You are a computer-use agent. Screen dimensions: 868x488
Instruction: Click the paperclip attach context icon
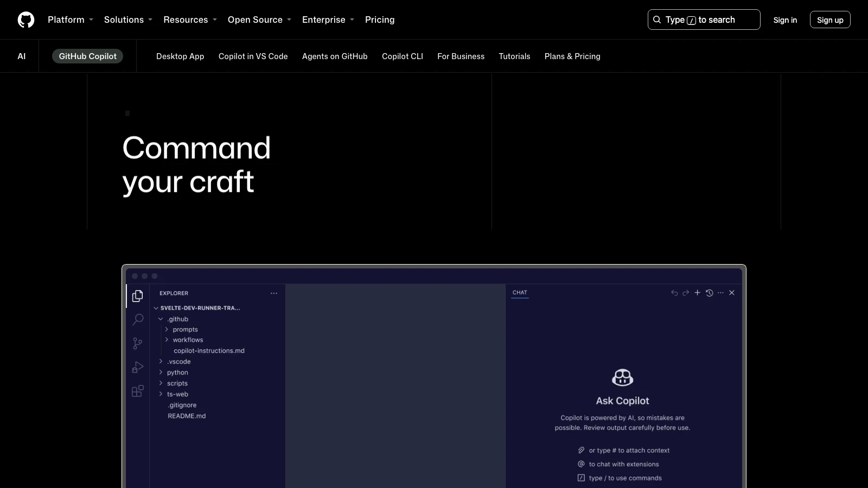(581, 450)
